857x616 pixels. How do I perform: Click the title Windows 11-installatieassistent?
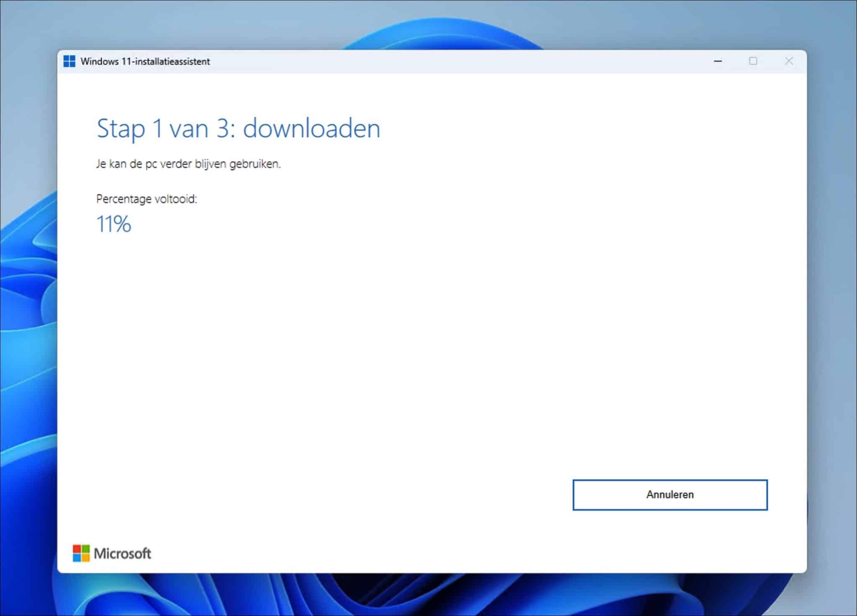[145, 61]
